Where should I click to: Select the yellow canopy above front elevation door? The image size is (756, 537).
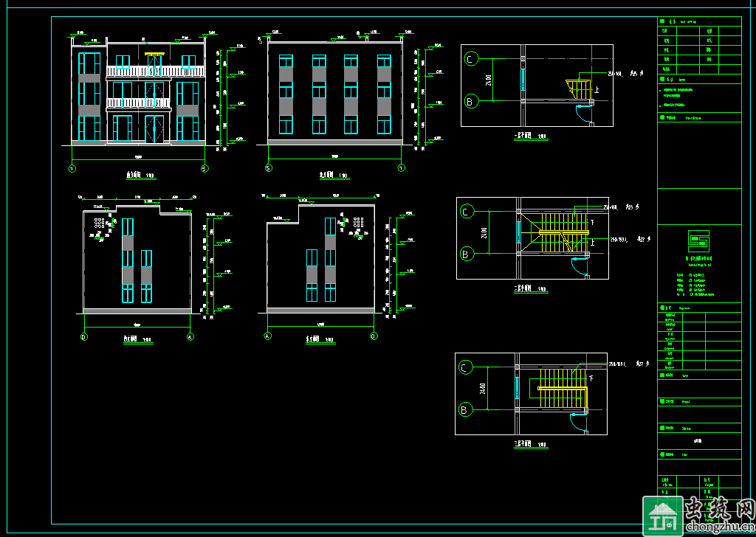pos(154,54)
